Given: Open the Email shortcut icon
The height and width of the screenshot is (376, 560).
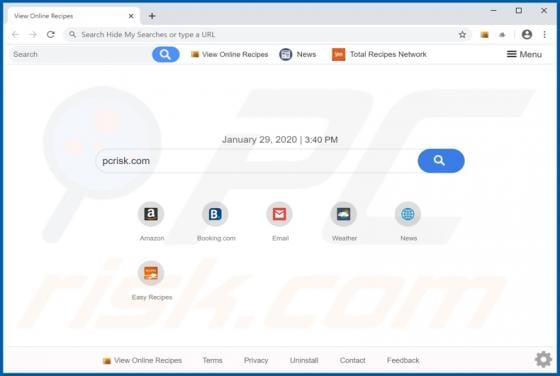Looking at the screenshot, I should pyautogui.click(x=279, y=214).
